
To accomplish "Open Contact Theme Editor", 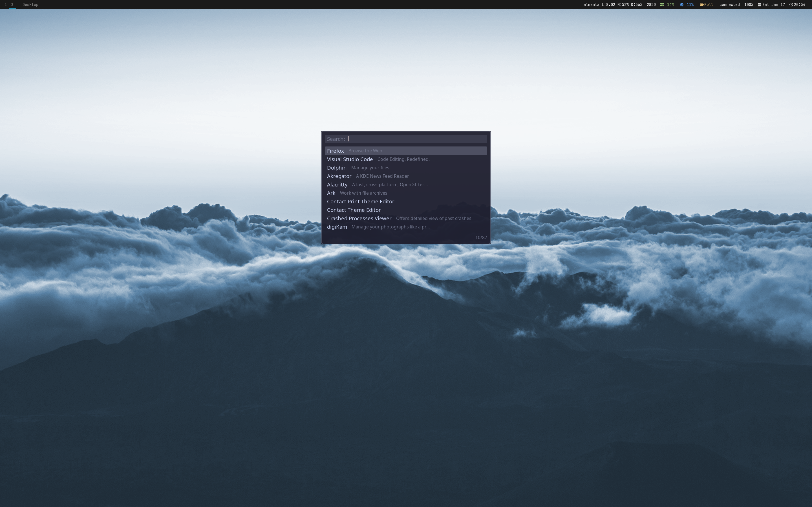I will point(354,210).
